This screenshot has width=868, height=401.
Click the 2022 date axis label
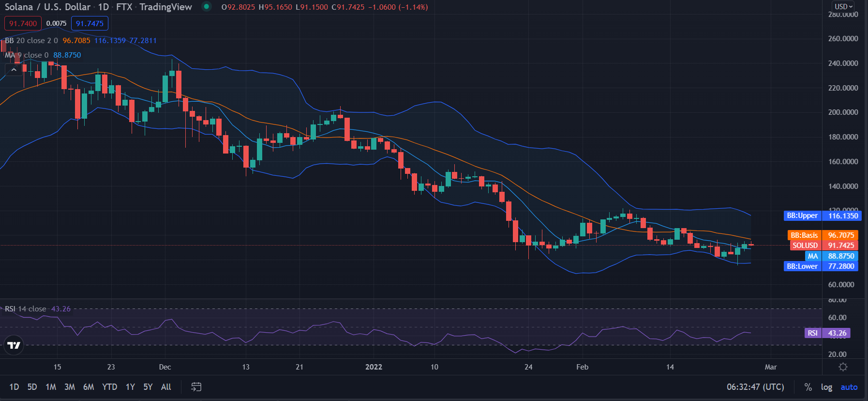(374, 367)
